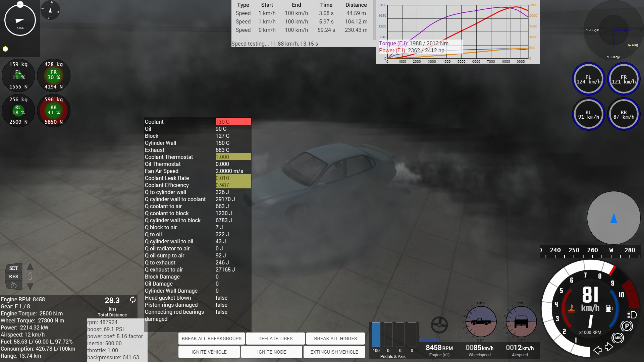
Task: Click the Deflate Tires button
Action: coord(275,339)
